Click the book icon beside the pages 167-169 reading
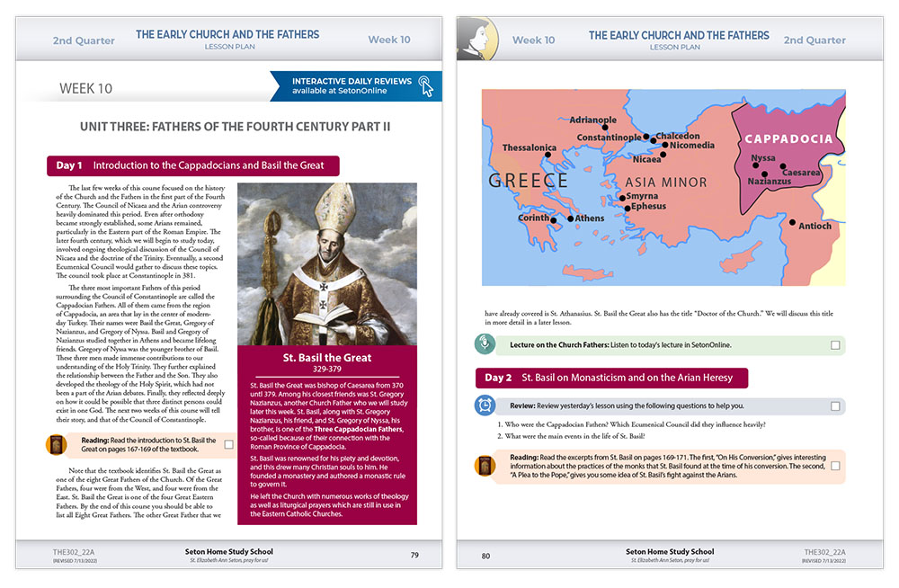Image resolution: width=899 pixels, height=588 pixels. point(56,444)
